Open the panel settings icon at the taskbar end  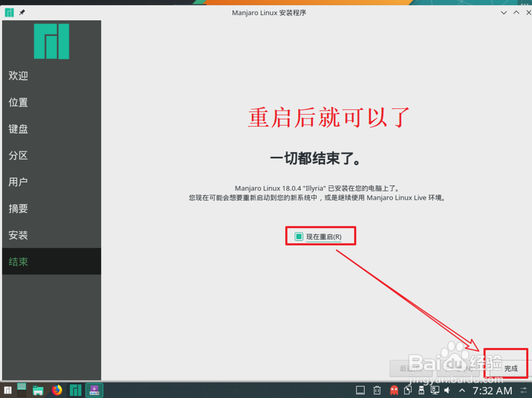(x=524, y=391)
